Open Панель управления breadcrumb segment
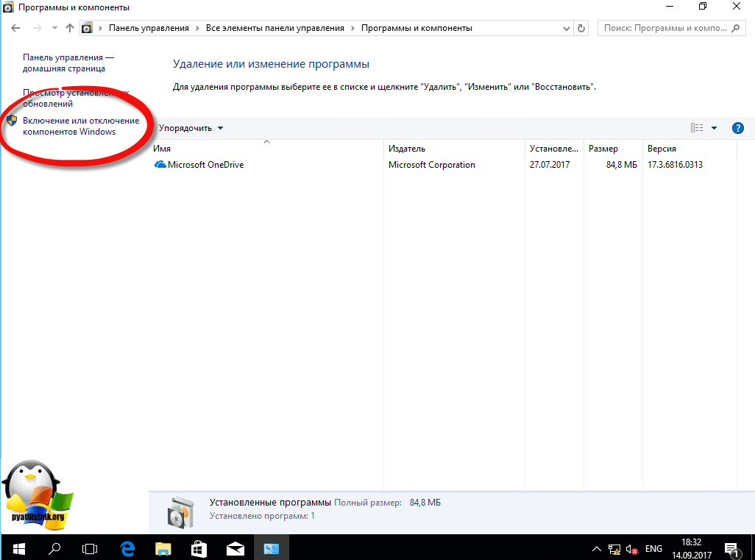755x560 pixels. (x=149, y=28)
